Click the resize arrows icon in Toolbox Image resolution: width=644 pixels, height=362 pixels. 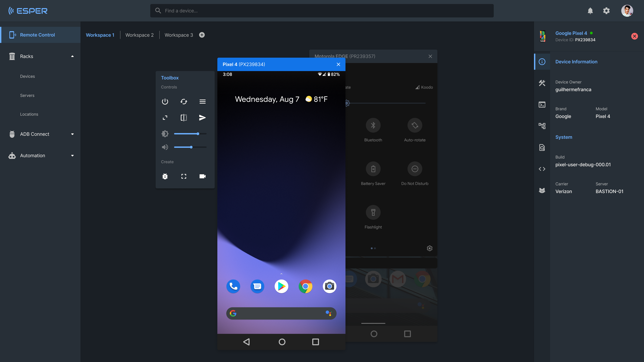[x=165, y=118]
